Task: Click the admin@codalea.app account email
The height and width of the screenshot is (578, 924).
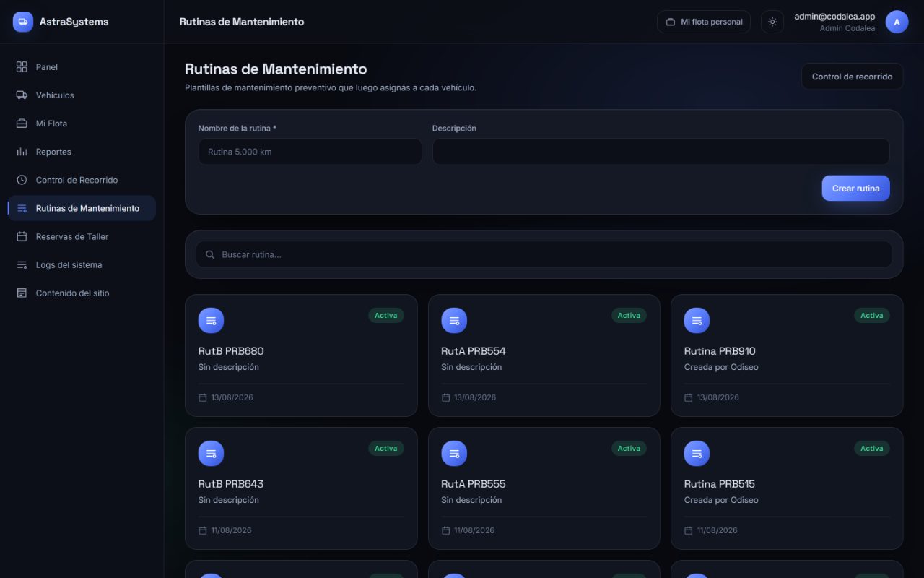Action: pyautogui.click(x=834, y=17)
